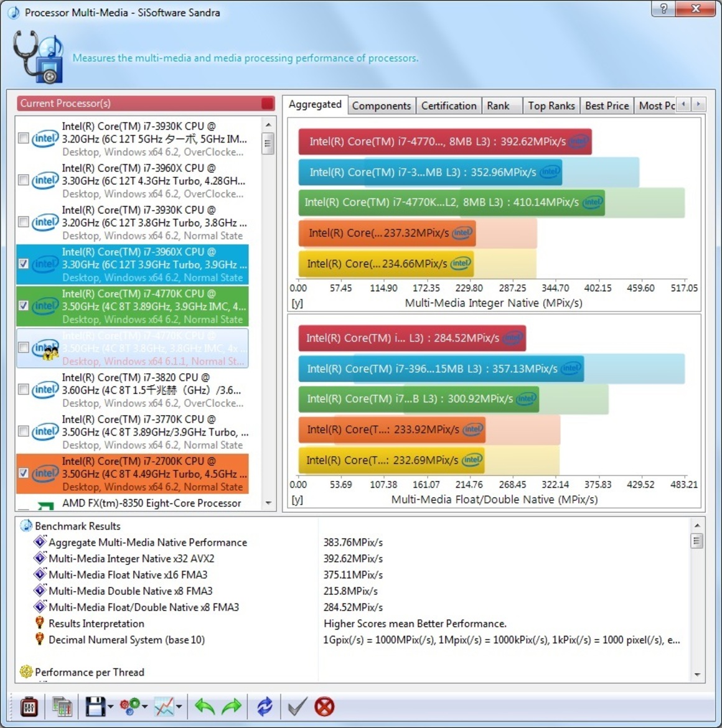Image resolution: width=722 pixels, height=728 pixels.
Task: Uncheck the green i7-4770K 3.89GHz checkbox
Action: [x=23, y=306]
